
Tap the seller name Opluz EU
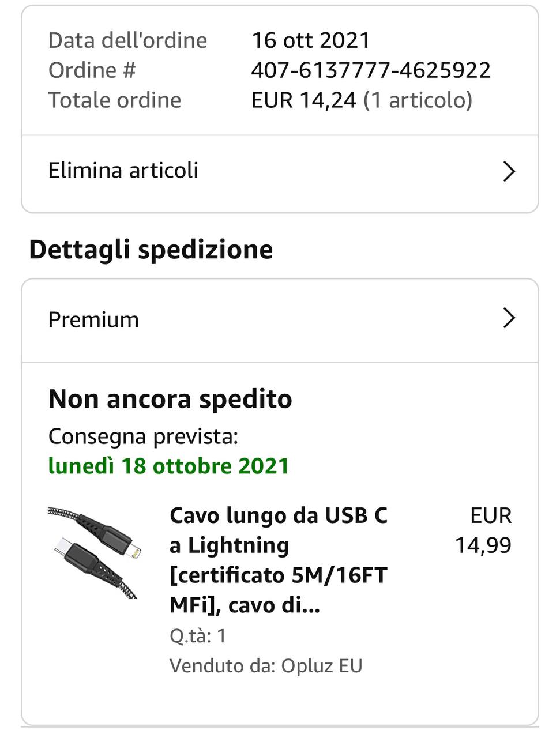point(322,666)
